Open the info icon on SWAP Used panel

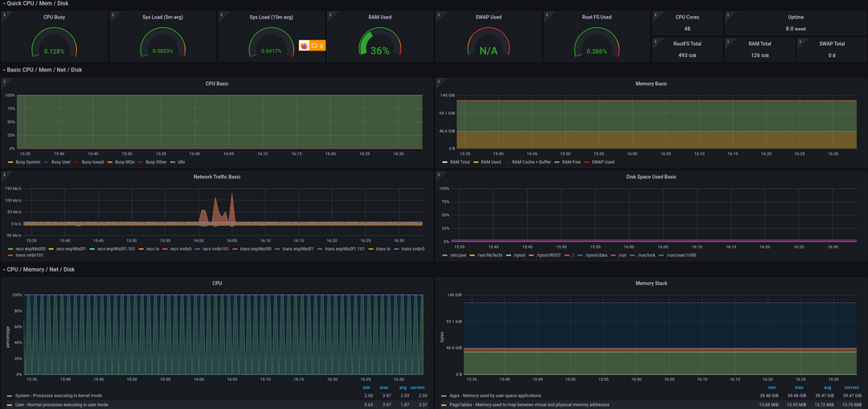[438, 14]
